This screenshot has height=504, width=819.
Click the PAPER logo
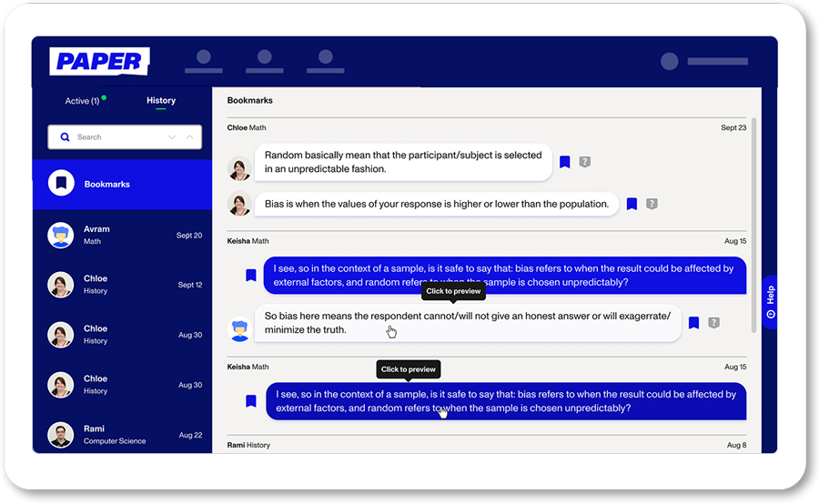tap(99, 62)
